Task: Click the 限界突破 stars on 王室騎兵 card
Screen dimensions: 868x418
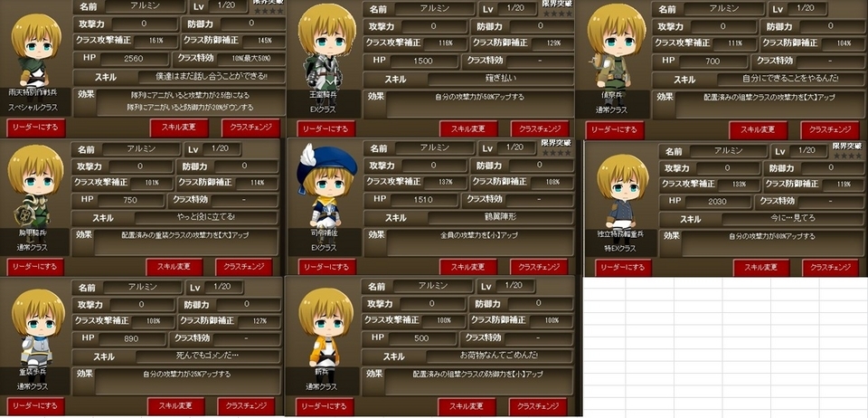Action: (x=556, y=14)
